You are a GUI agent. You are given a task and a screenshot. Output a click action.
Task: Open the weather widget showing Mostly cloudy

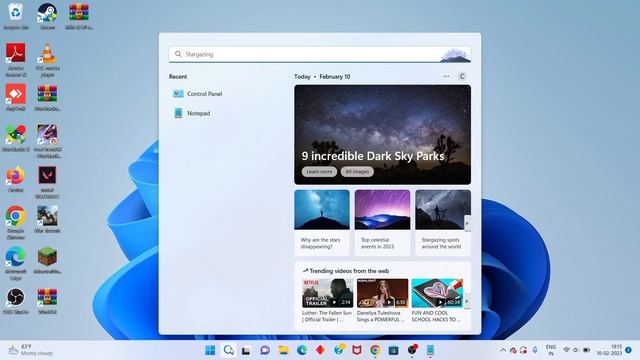(x=32, y=350)
